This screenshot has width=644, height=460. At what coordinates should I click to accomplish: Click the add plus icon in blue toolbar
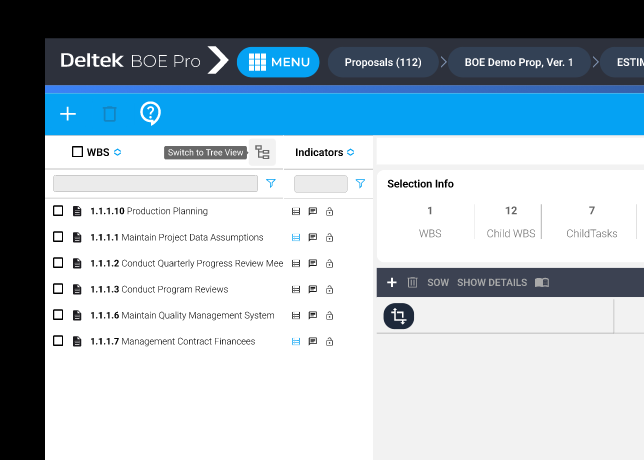[68, 114]
